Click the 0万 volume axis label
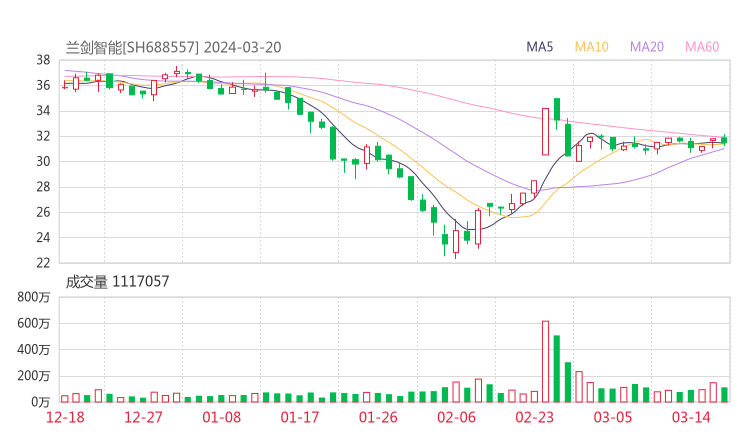 click(41, 402)
